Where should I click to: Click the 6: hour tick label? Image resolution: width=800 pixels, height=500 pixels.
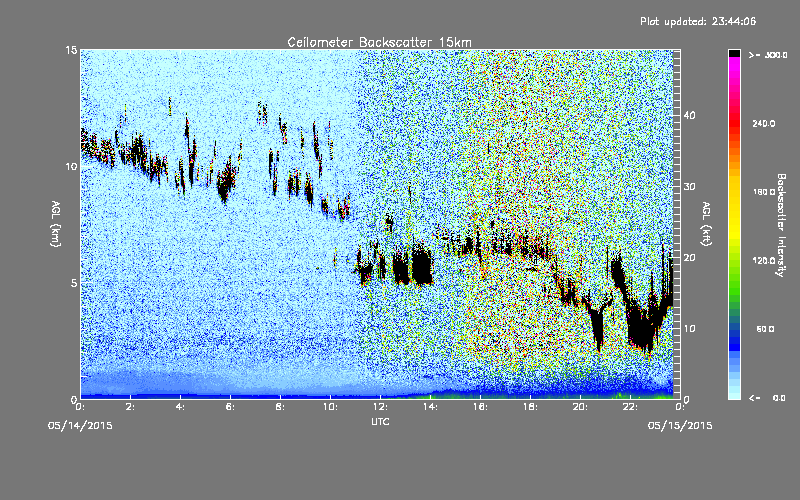(231, 407)
